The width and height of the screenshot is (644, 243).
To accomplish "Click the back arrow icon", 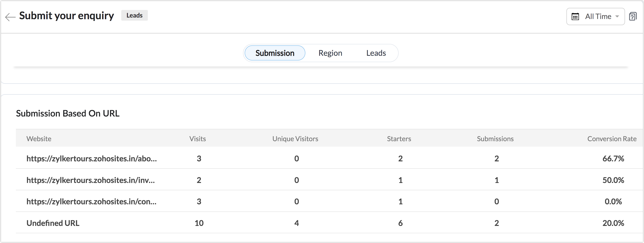I will click(10, 17).
